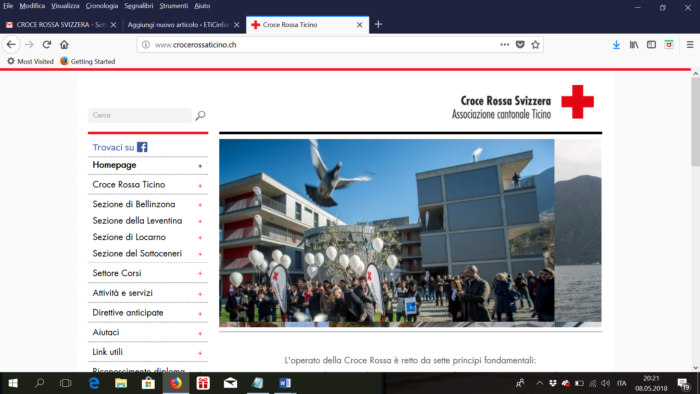
Task: Click the Red Cross logo
Action: 578,102
